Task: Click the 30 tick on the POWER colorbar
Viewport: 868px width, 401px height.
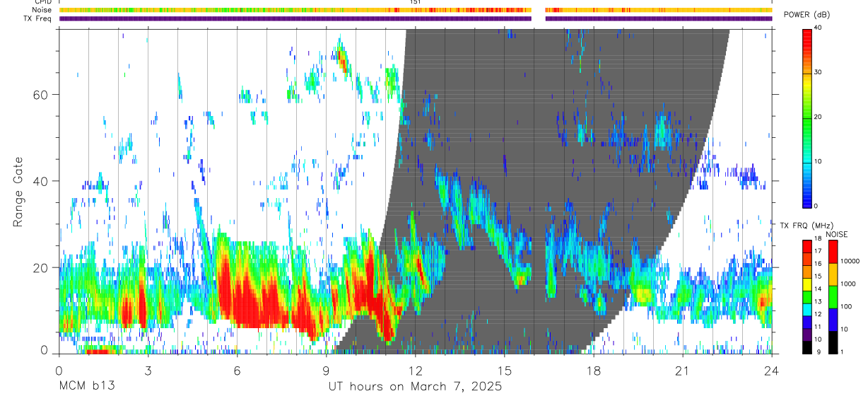Action: (x=819, y=72)
